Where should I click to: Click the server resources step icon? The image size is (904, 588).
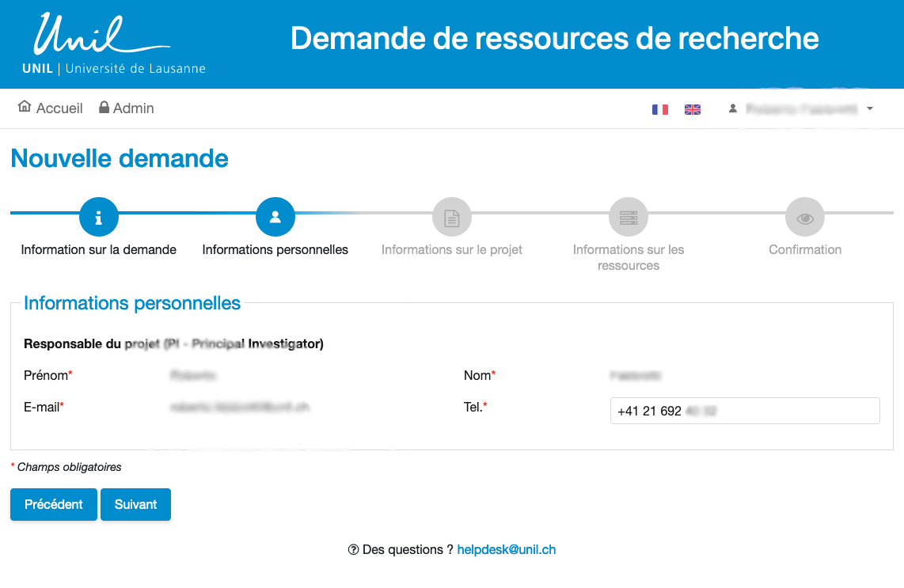[629, 217]
